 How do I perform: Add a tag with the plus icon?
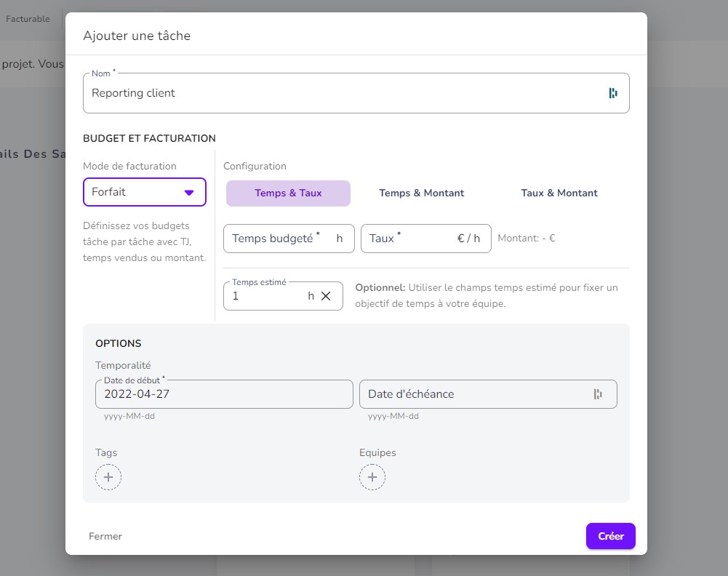[108, 477]
